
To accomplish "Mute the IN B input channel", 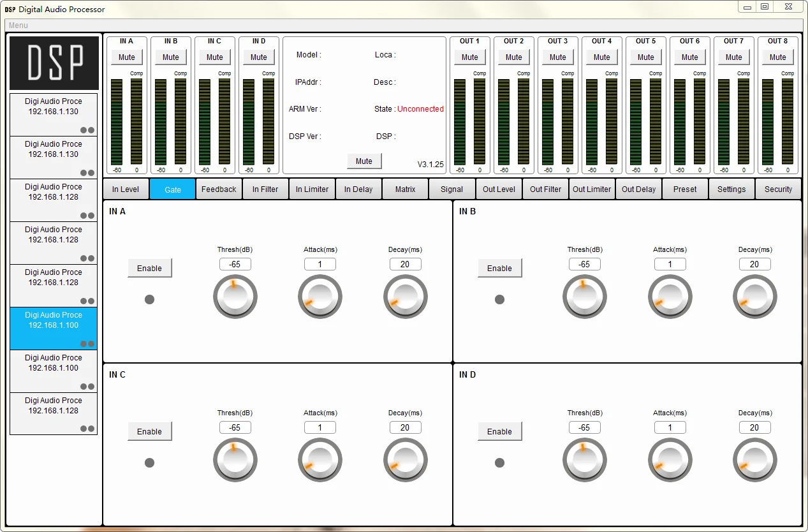I will [x=171, y=57].
